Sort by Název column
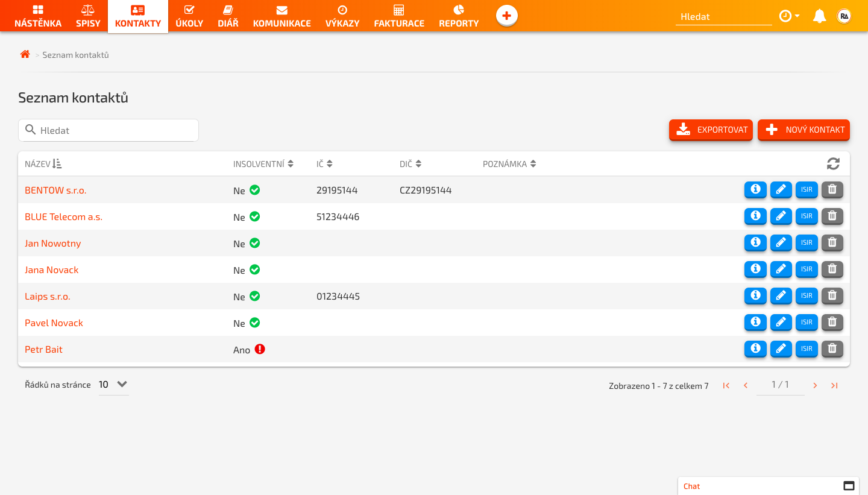The image size is (868, 495). pyautogui.click(x=43, y=164)
